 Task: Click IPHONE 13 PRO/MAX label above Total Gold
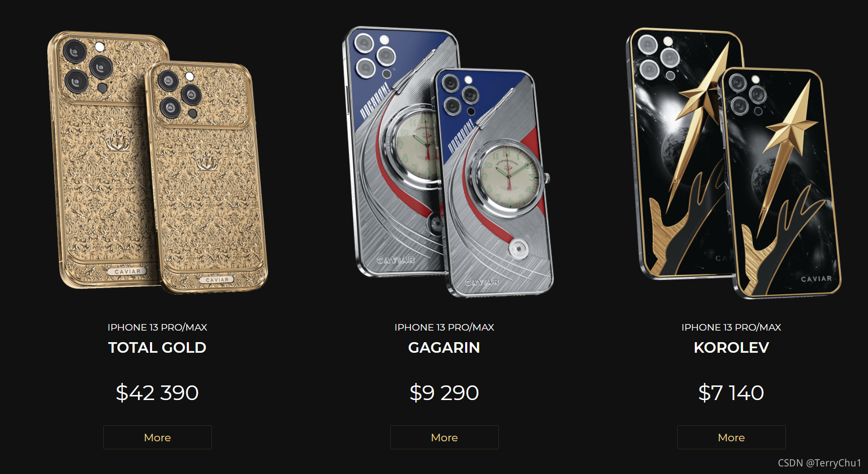(x=158, y=327)
